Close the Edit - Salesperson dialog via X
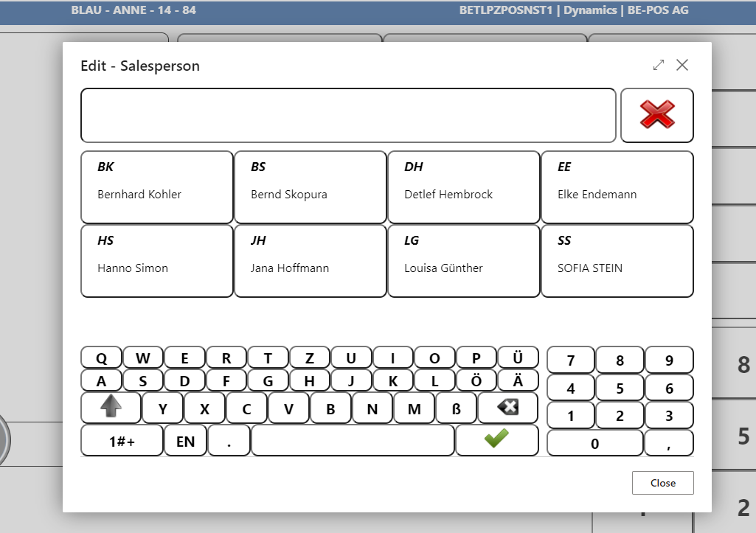The height and width of the screenshot is (533, 756). tap(682, 65)
